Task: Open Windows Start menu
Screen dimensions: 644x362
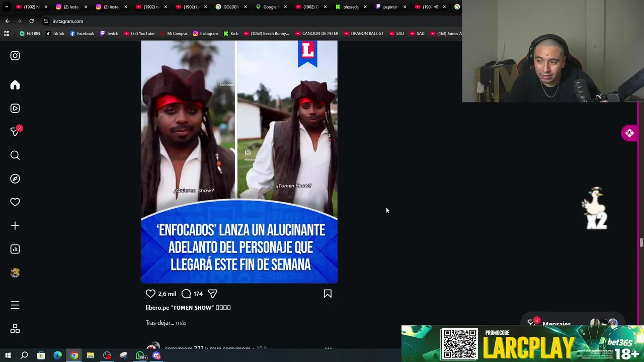Action: (x=8, y=355)
